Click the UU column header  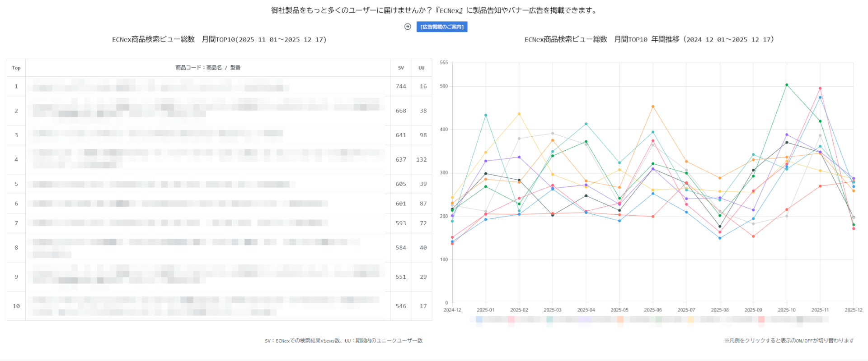click(422, 68)
